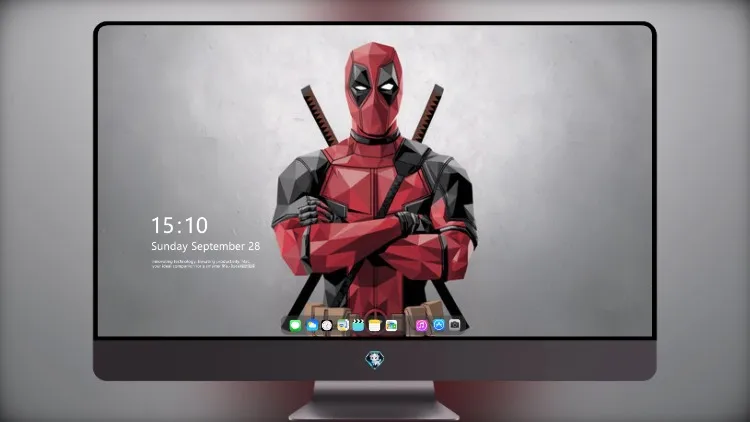Open the blue App Store icon
750x422 pixels.
pos(439,325)
